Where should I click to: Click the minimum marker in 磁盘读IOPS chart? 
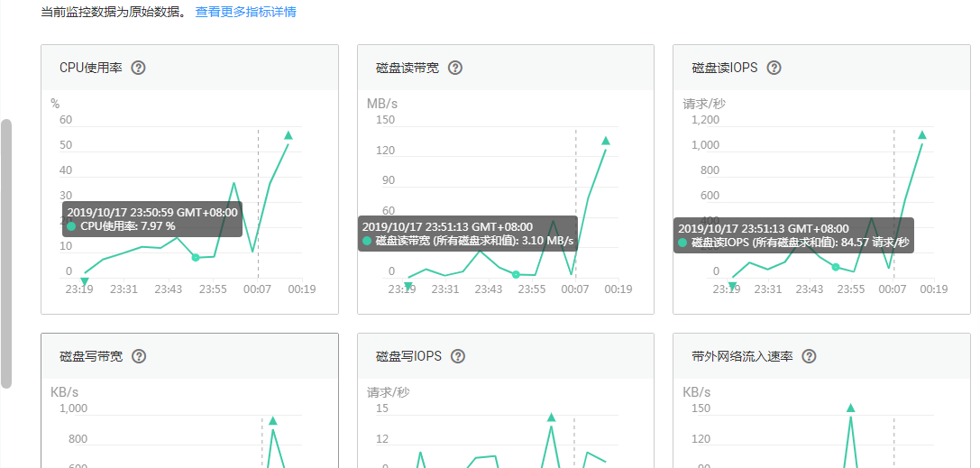point(732,286)
